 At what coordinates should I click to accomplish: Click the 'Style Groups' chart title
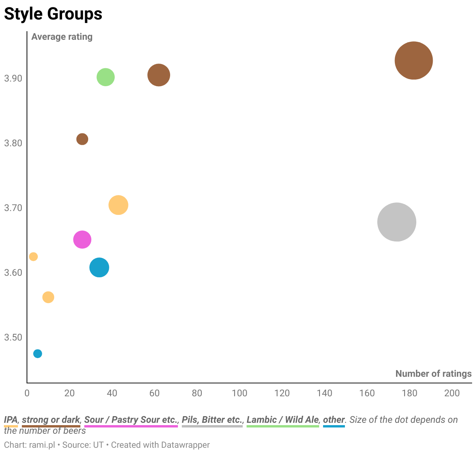53,14
